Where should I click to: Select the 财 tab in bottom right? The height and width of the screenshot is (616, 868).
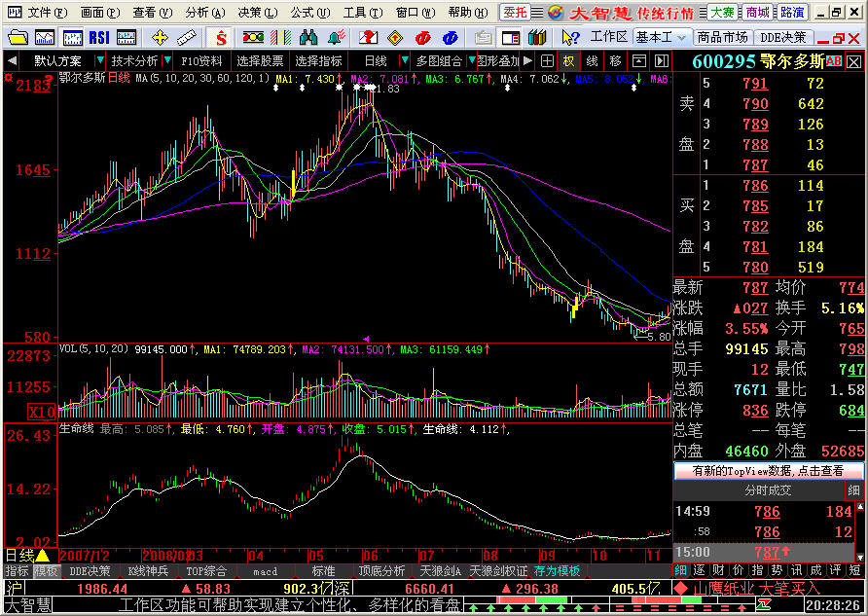click(x=718, y=570)
